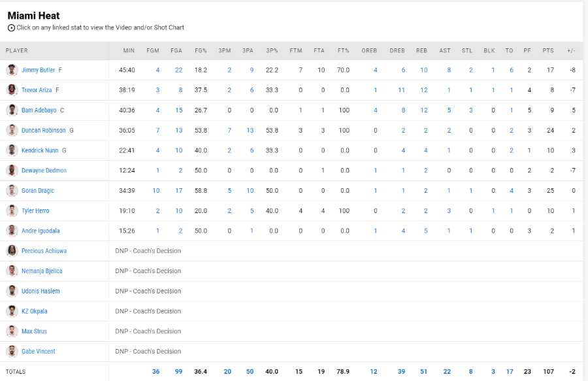Open Max Strus's headshot photo
The width and height of the screenshot is (588, 381).
12,331
